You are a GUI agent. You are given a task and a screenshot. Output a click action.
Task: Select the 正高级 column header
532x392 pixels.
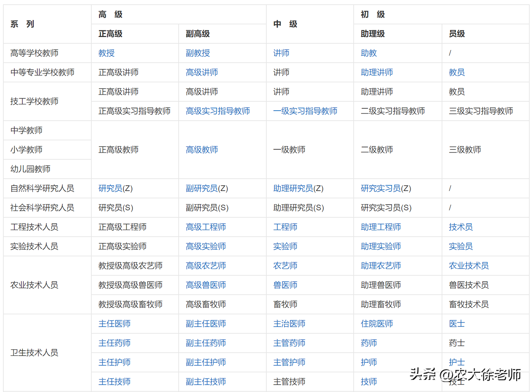135,34
